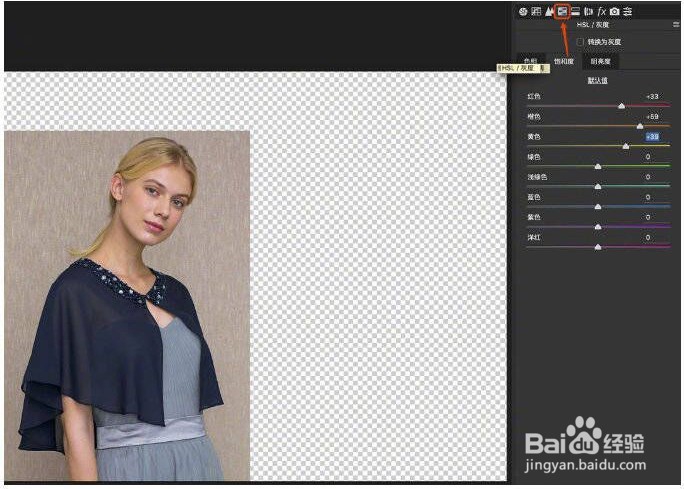Click the 红色 slider label
Screen dimensions: 684x489
[534, 96]
